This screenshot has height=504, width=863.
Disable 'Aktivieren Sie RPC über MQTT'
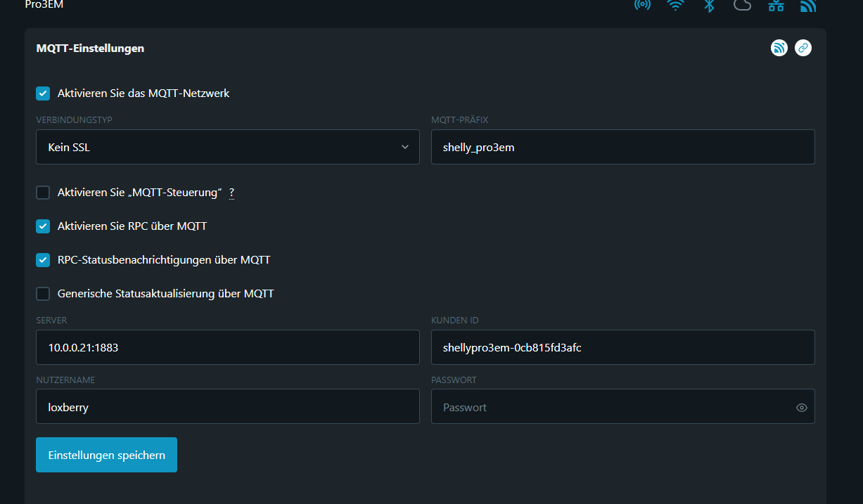pos(43,226)
